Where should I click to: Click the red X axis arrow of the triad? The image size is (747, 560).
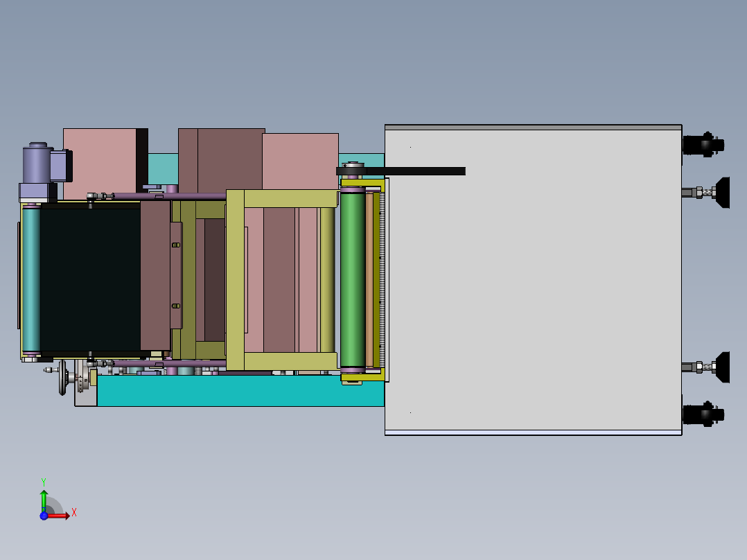(59, 516)
